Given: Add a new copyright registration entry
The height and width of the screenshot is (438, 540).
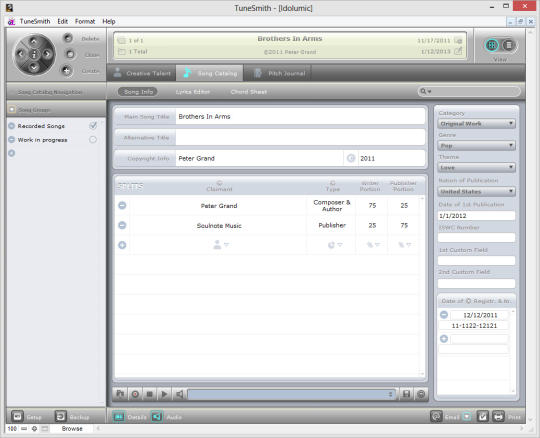Looking at the screenshot, I should click(444, 339).
